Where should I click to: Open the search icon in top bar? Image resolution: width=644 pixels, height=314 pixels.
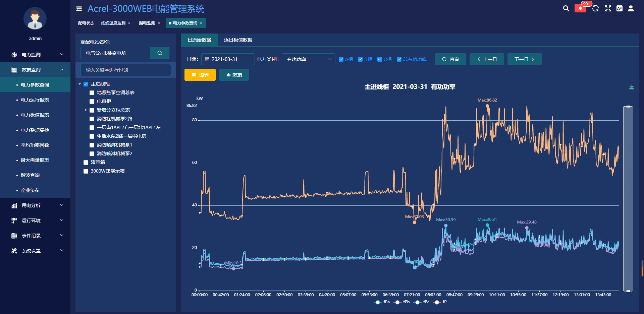[x=566, y=8]
